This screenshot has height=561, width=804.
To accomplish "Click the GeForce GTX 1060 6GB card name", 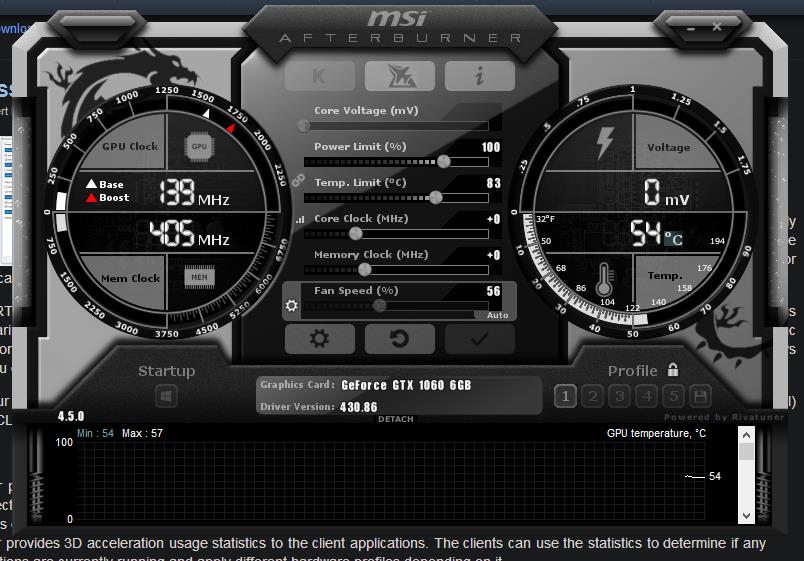I will tap(406, 385).
